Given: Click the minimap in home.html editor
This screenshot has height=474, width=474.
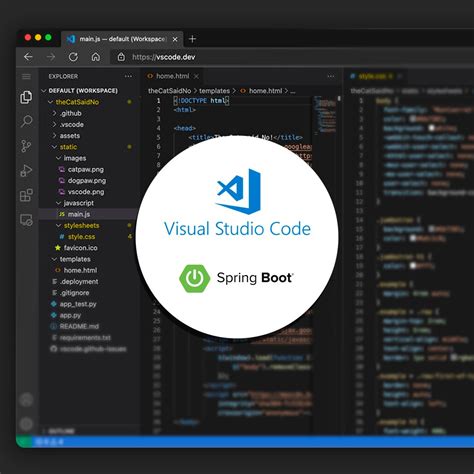Looking at the screenshot, I should pyautogui.click(x=325, y=115).
